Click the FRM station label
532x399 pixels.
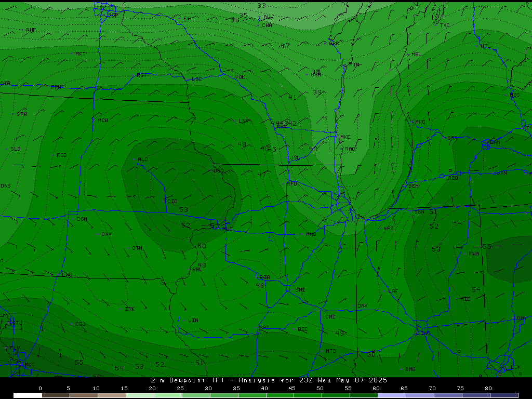click(x=56, y=87)
